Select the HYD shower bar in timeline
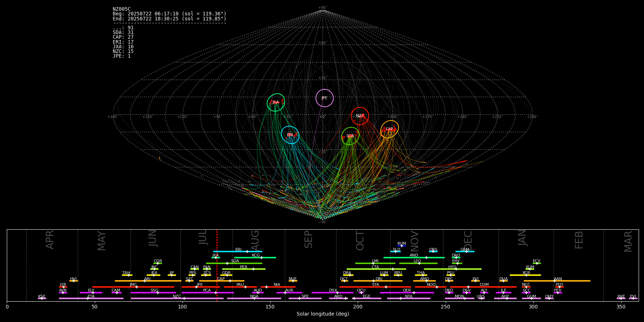Screen dimensions: 644x322 [453, 269]
